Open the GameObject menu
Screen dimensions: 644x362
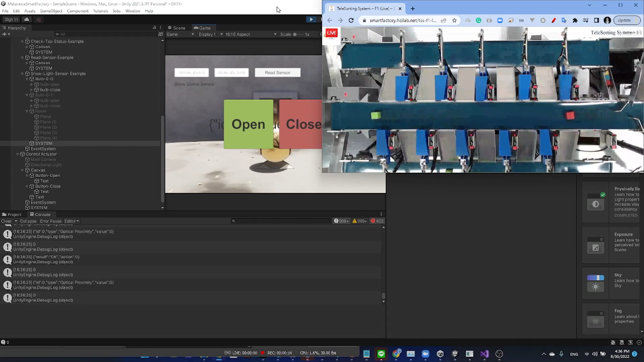tap(51, 11)
